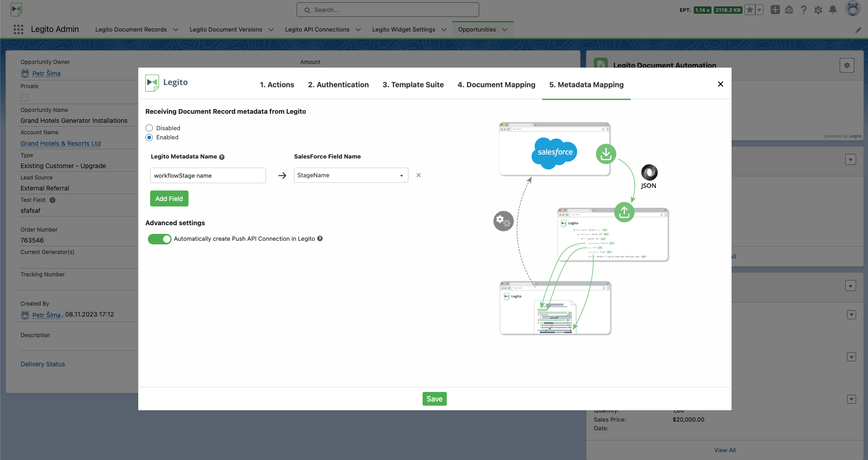Remove the workflowStage name mapping row
868x460 pixels.
coord(418,175)
